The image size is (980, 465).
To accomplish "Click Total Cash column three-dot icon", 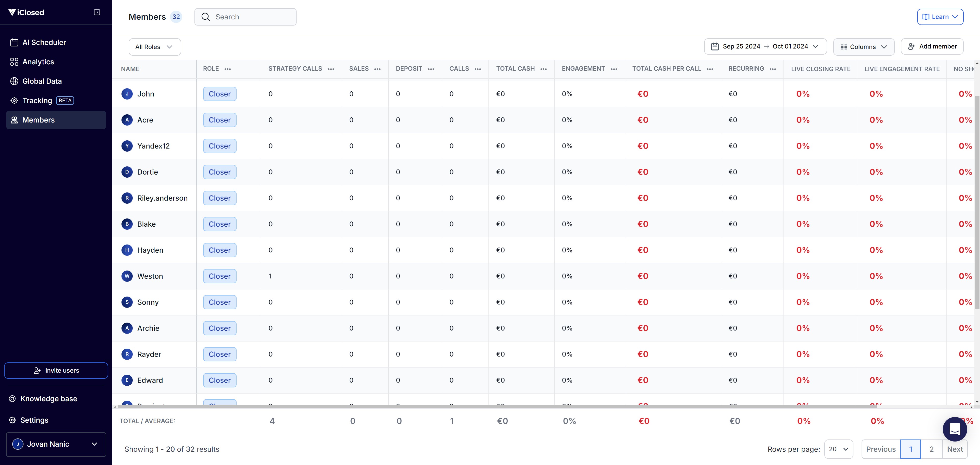I will [543, 69].
